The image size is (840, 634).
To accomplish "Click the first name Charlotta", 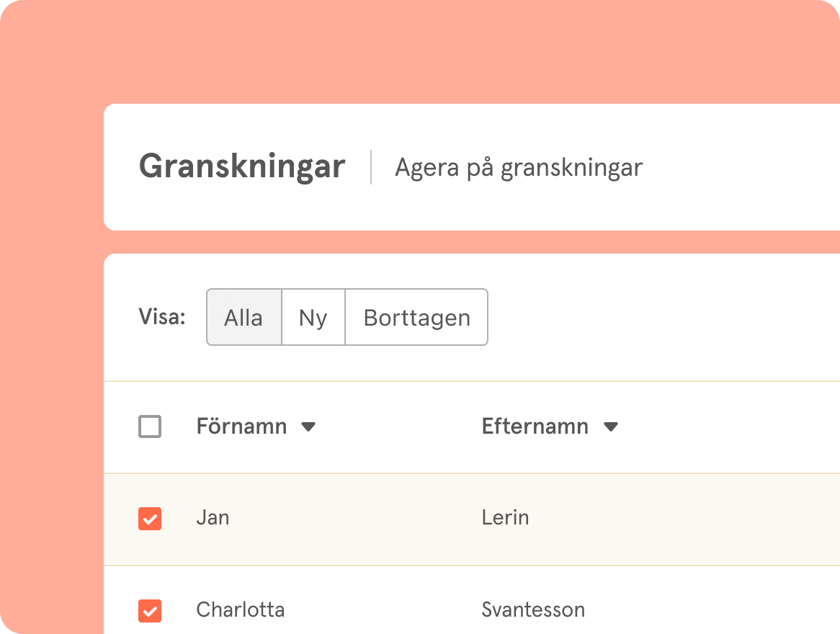I will (240, 610).
